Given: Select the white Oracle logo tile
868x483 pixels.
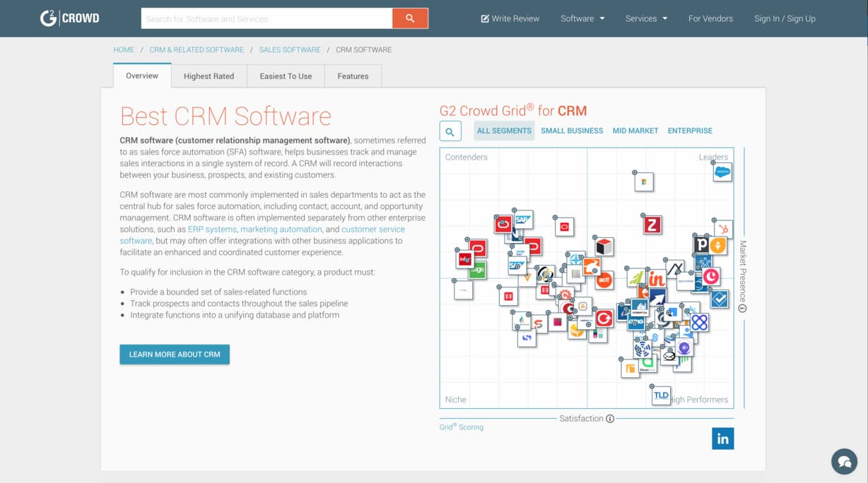Looking at the screenshot, I should click(564, 227).
